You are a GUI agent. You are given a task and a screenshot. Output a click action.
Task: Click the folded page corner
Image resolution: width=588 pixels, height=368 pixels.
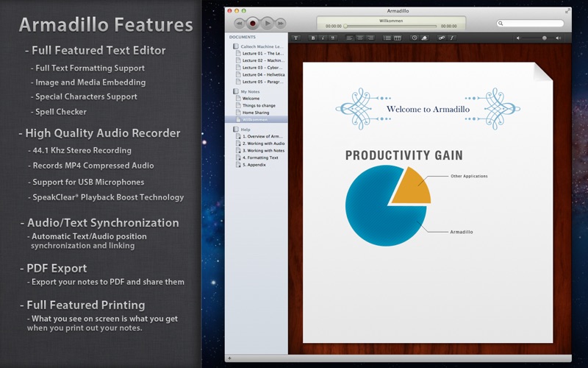(x=543, y=71)
